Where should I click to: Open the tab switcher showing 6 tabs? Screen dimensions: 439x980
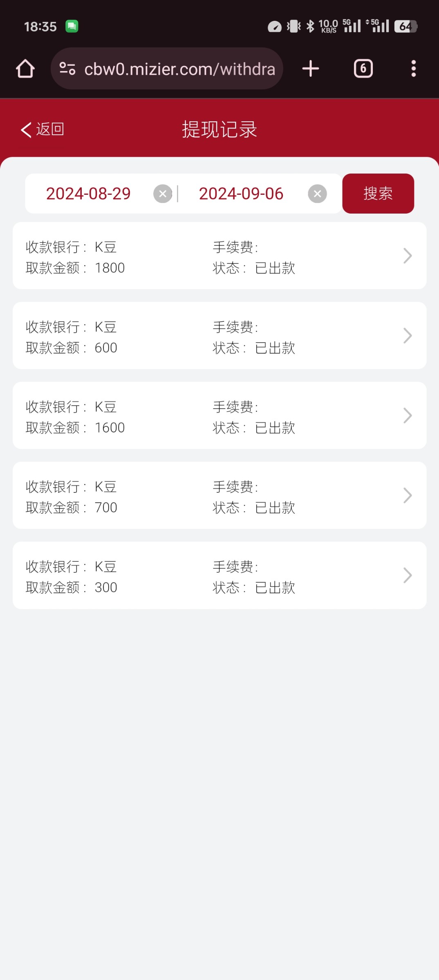[x=363, y=69]
